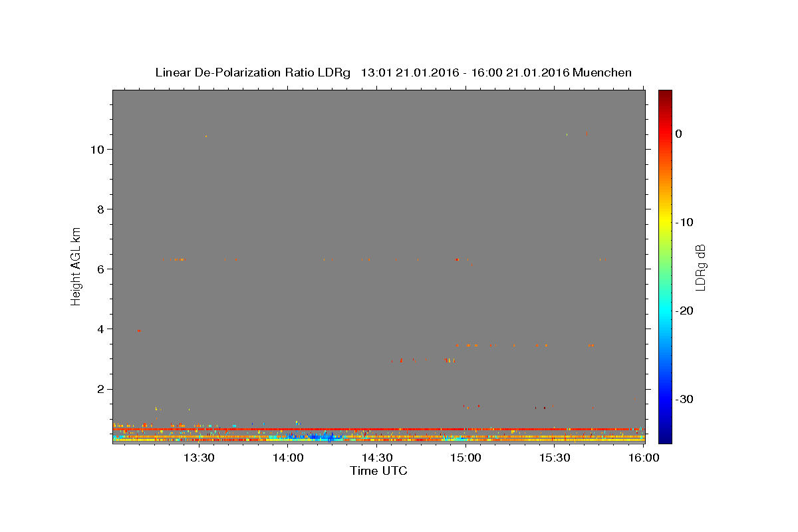This screenshot has height=532, width=798.
Task: Pick the dark red top of the colorbar
Action: tap(665, 94)
